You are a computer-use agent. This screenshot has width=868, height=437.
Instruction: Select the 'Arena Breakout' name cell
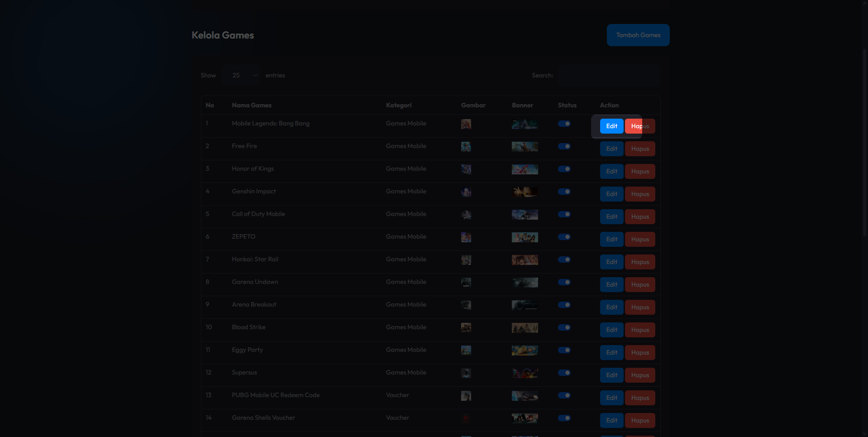[x=254, y=305]
